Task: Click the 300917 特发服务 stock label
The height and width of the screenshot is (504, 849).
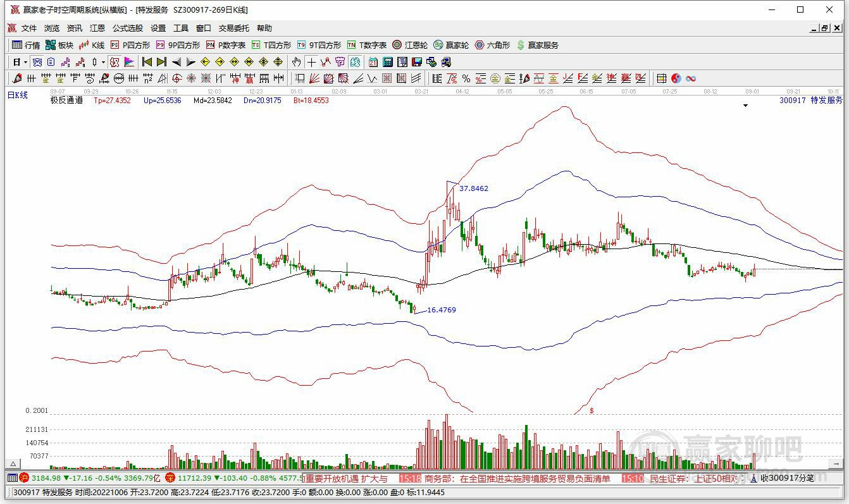Action: click(811, 100)
